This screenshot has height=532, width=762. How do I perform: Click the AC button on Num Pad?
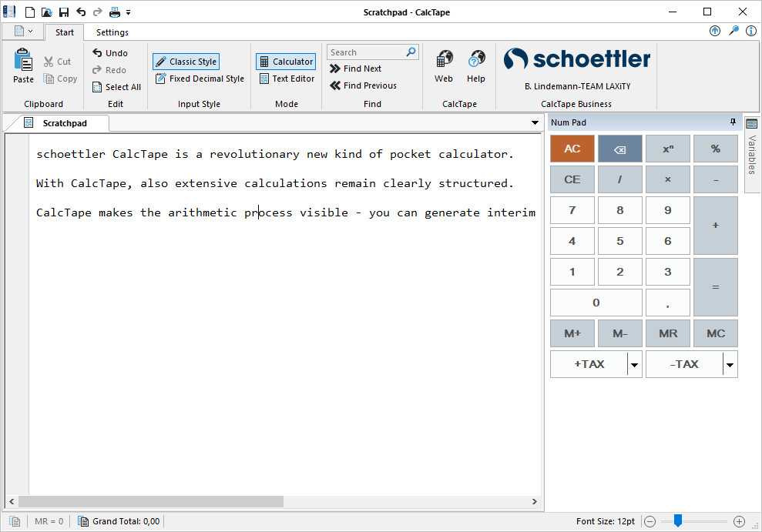[572, 149]
